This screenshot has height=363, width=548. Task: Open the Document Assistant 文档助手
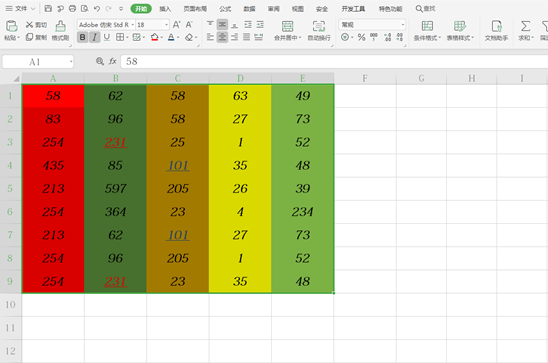pos(496,30)
